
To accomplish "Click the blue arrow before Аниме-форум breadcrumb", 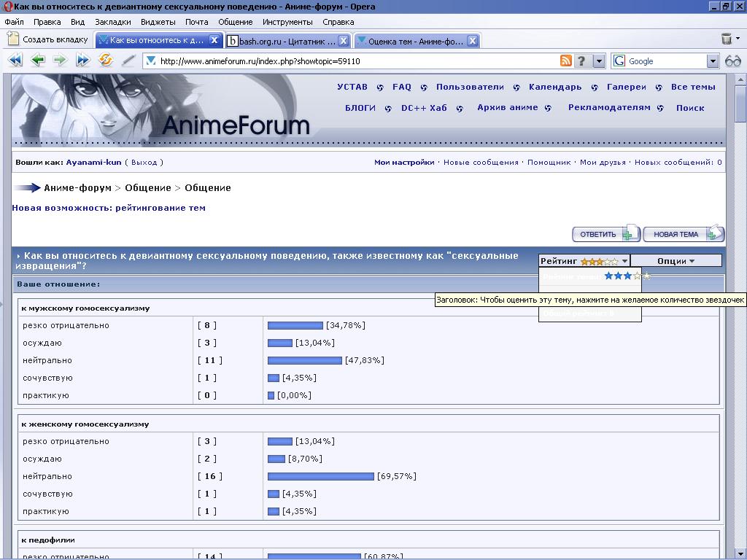I will click(27, 187).
